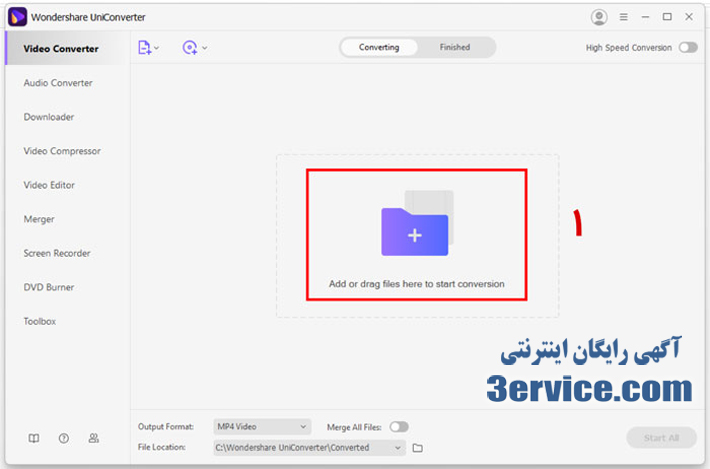This screenshot has width=710, height=469.
Task: Expand the Add Files dropdown arrow
Action: (157, 48)
